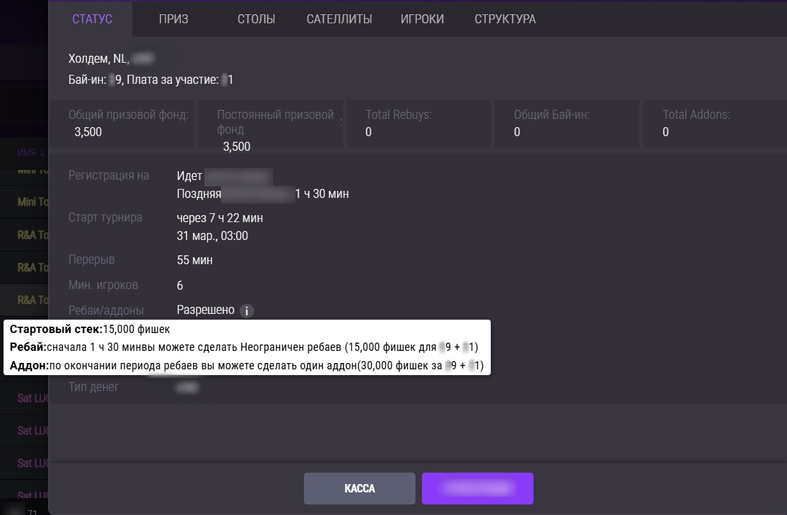Click the guaranteed prize value under Постоянный призовой фонд

coord(236,147)
